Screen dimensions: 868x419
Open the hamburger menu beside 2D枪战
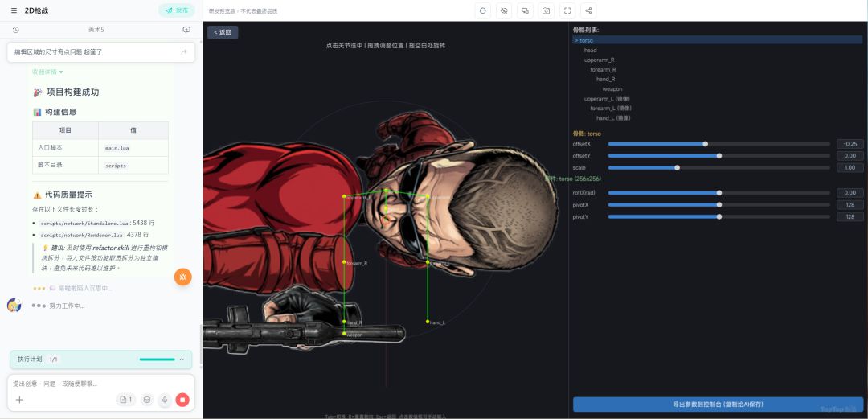(14, 10)
